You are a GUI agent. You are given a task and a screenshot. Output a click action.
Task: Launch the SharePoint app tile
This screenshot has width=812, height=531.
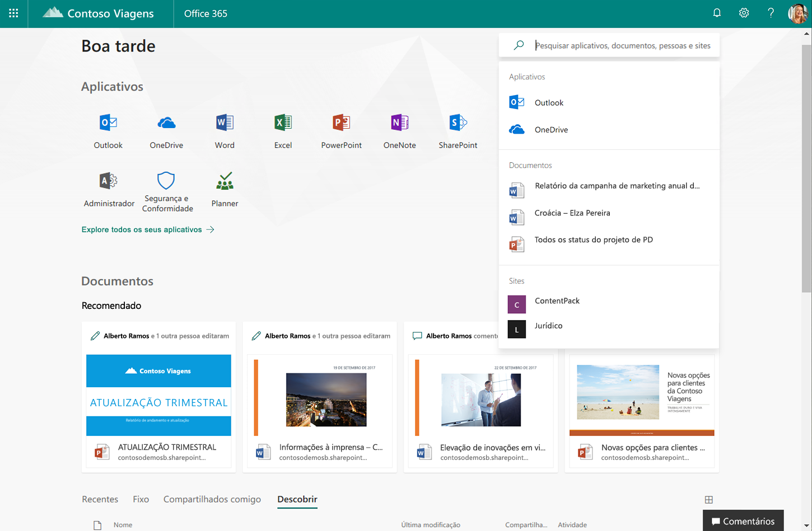point(458,131)
